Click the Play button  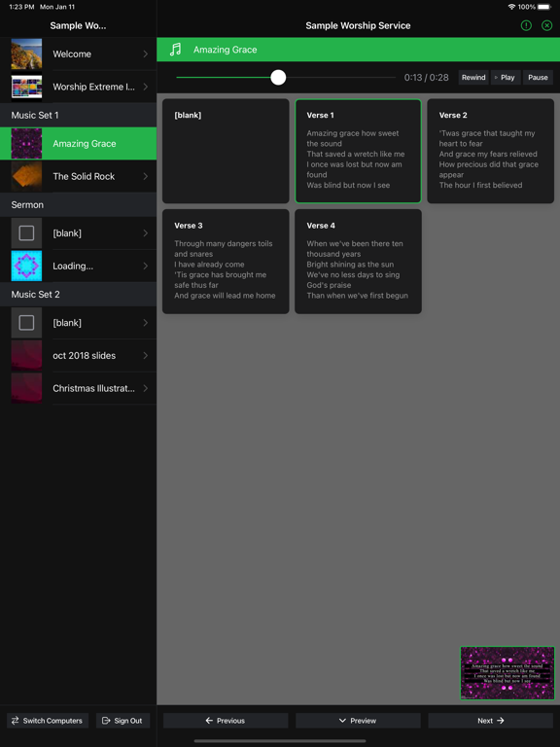coord(506,77)
